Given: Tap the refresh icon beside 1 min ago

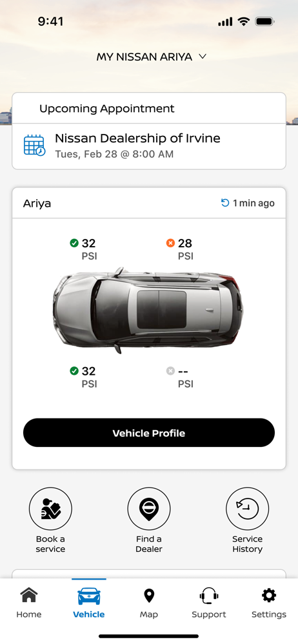Looking at the screenshot, I should click(x=224, y=203).
